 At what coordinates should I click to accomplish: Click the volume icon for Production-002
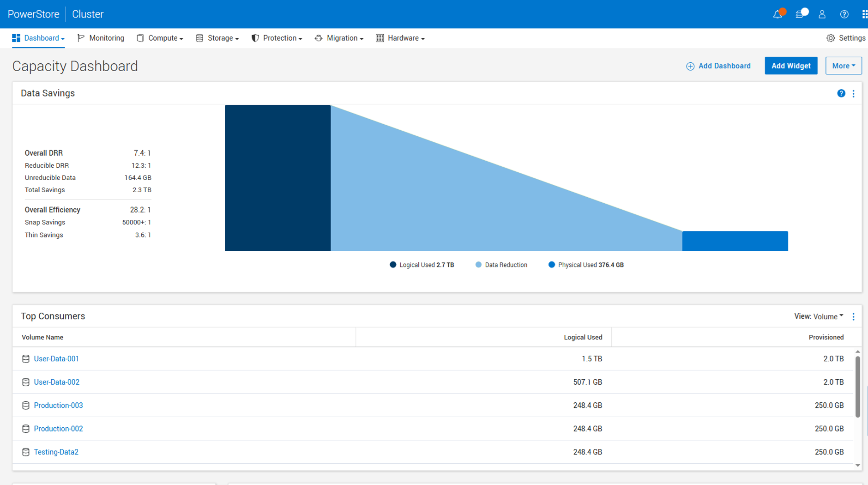pos(26,429)
